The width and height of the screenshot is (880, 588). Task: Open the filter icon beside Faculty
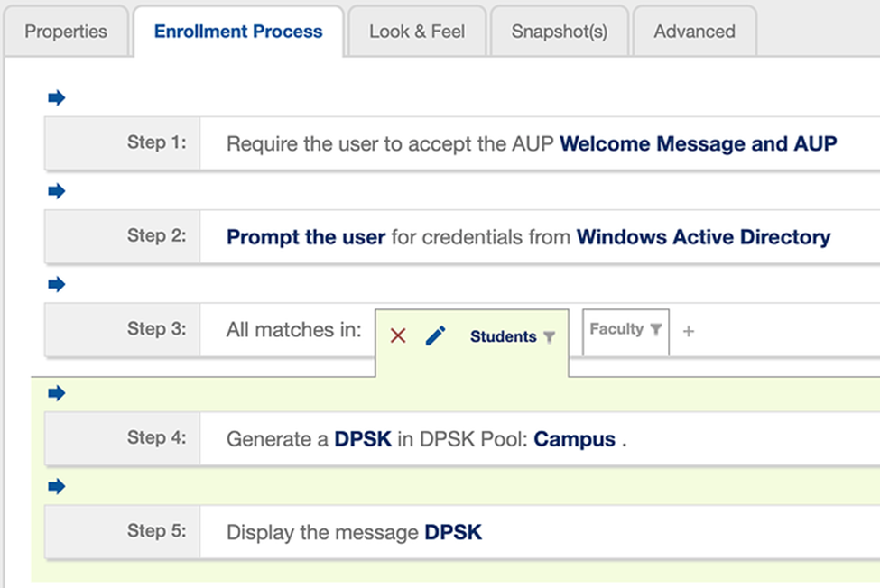point(656,330)
